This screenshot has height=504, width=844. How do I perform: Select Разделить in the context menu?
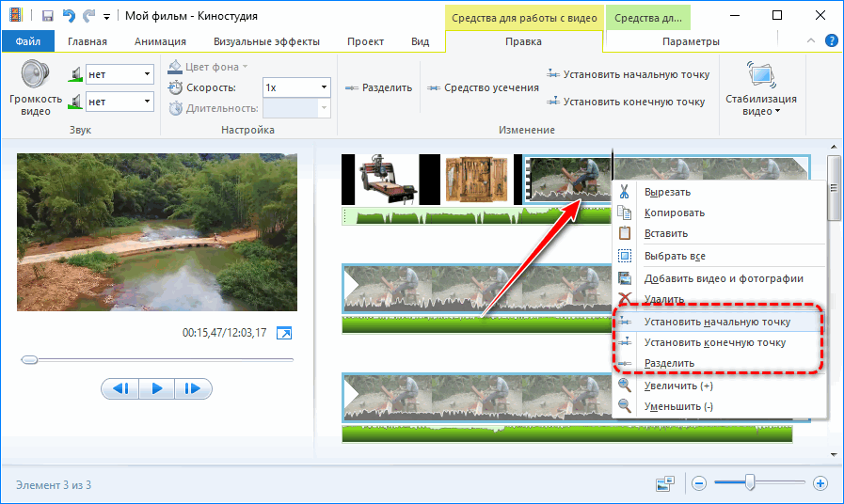pyautogui.click(x=669, y=363)
